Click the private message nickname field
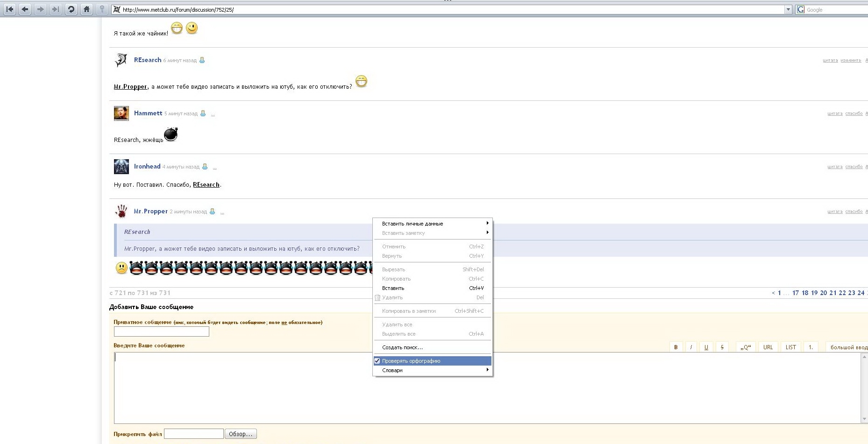The image size is (868, 444). coord(161,331)
